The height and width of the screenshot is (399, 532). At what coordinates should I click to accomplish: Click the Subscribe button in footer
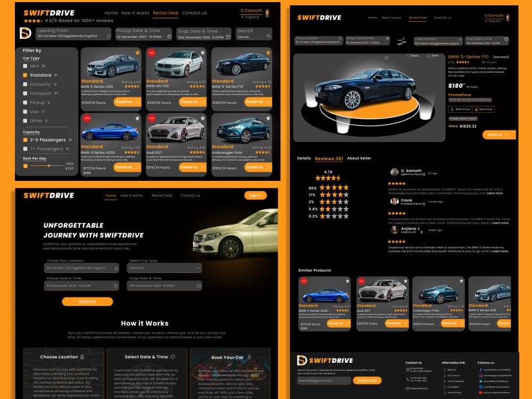point(367,381)
